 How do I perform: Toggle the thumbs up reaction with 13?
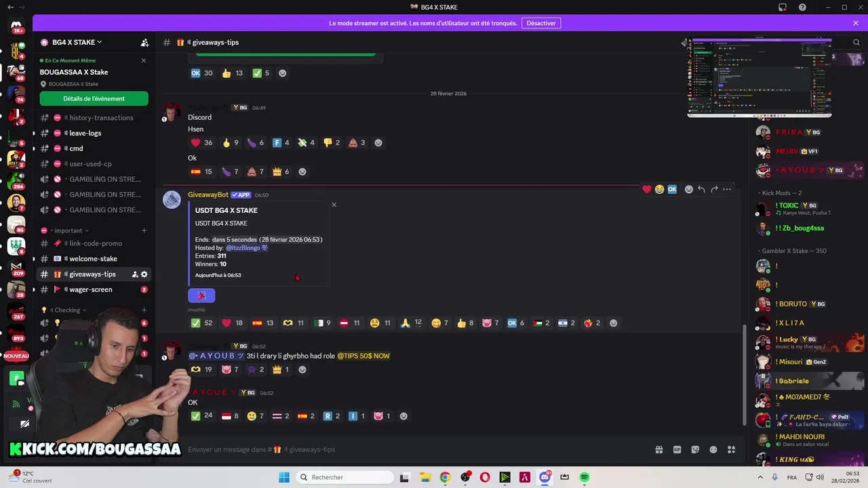point(233,73)
